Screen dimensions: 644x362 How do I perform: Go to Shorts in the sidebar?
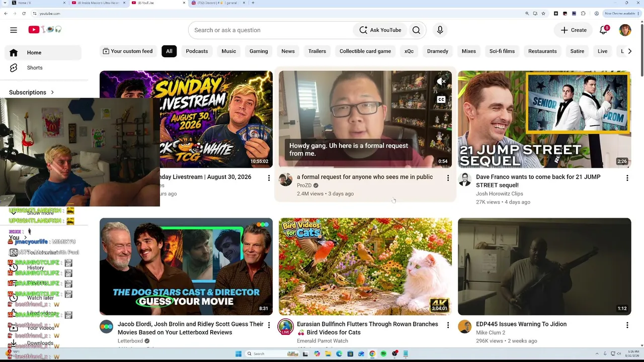pyautogui.click(x=43, y=68)
